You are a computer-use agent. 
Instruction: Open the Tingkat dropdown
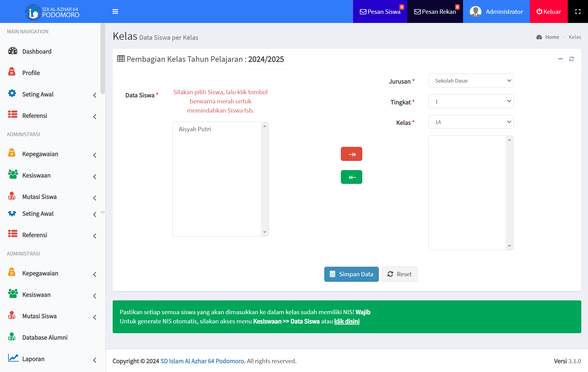tap(471, 101)
